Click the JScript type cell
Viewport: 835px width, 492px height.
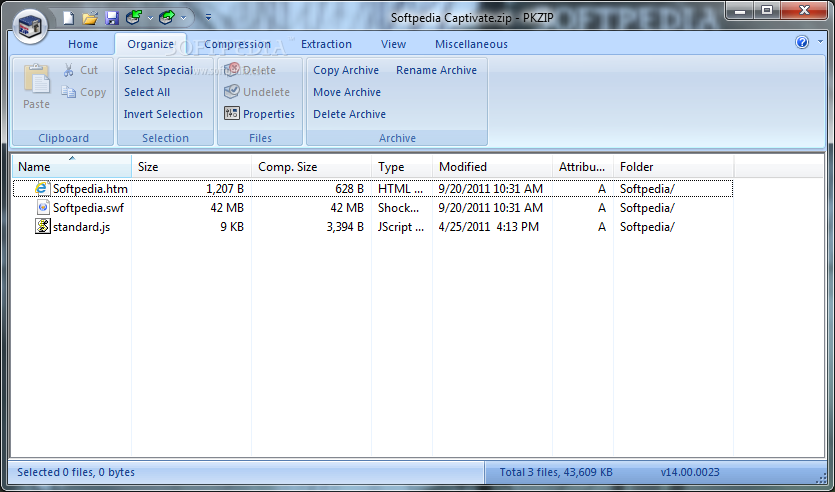point(402,227)
